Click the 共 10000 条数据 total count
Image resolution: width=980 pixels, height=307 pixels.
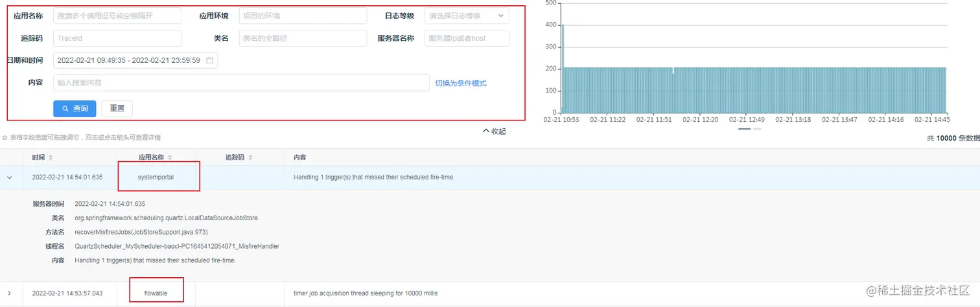click(953, 139)
